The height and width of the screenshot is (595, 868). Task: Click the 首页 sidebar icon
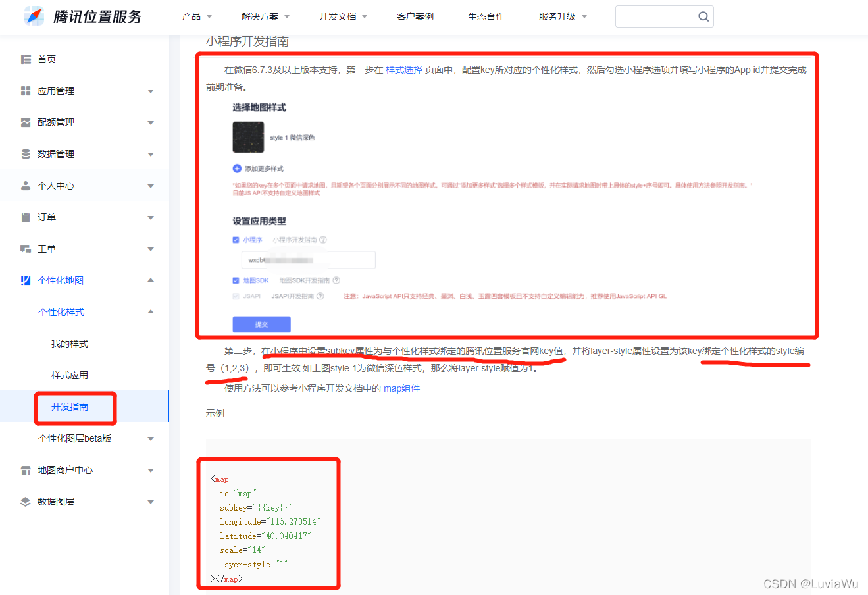(26, 59)
